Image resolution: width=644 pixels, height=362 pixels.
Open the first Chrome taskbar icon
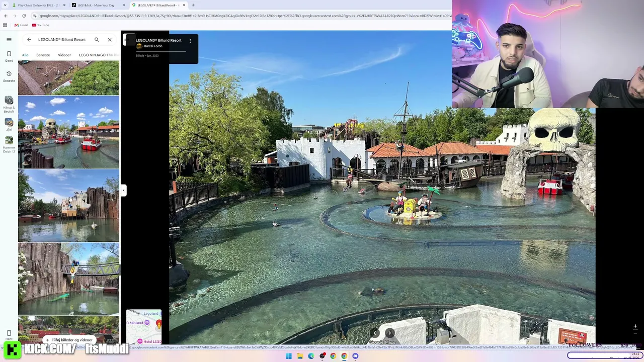(x=333, y=356)
